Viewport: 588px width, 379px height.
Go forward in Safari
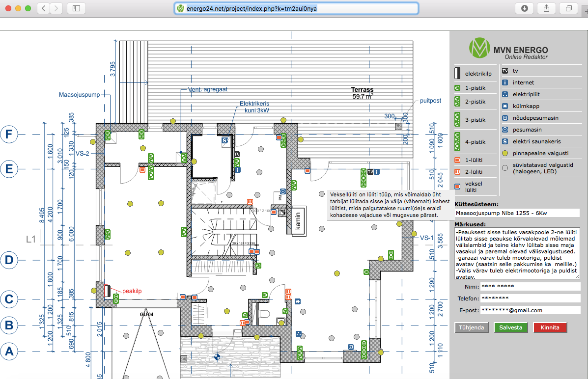[56, 8]
